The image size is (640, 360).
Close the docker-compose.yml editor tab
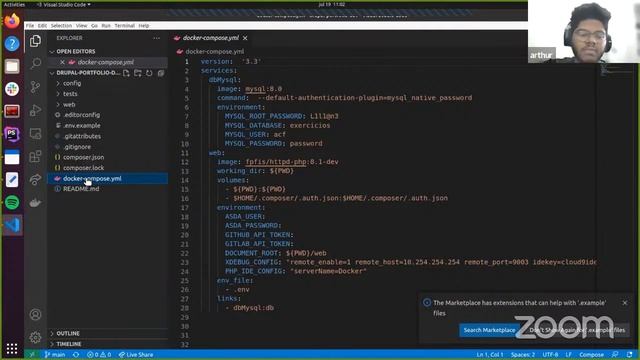point(245,38)
